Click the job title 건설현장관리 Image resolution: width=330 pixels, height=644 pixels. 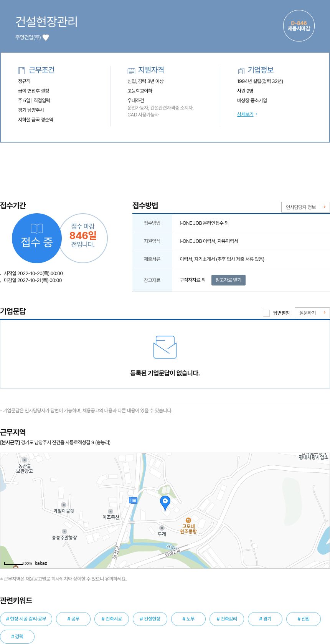tap(46, 22)
